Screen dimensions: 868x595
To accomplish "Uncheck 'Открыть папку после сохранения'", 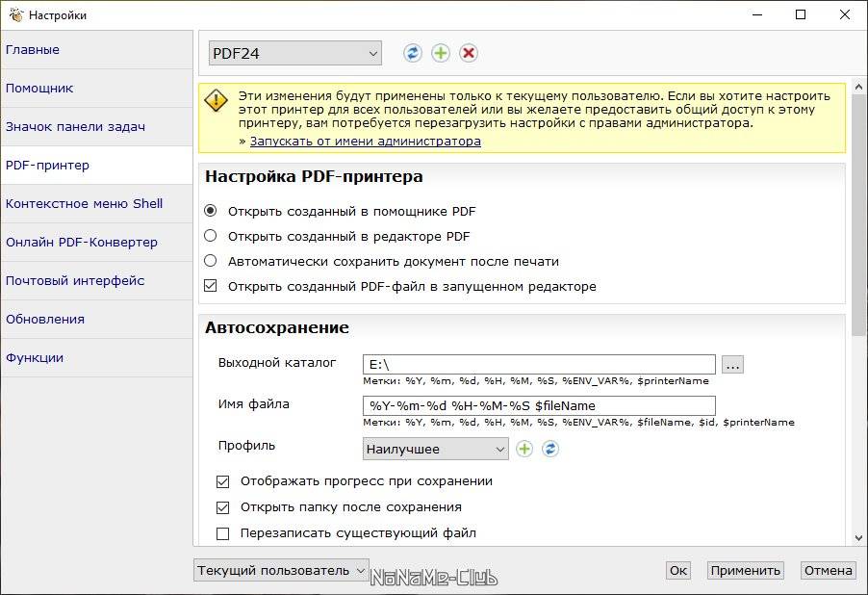I will [222, 507].
